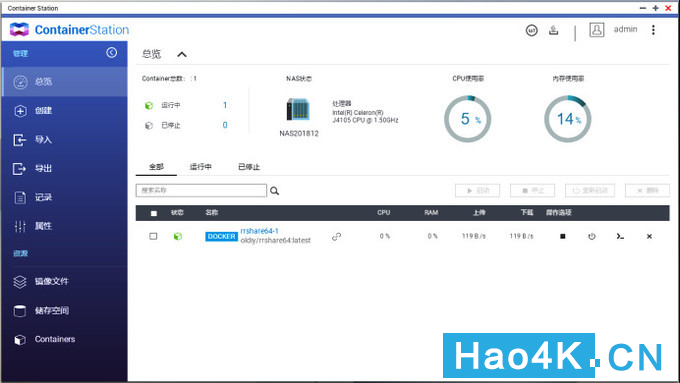Open the IoT icon in top header
This screenshot has width=680, height=383.
click(532, 30)
